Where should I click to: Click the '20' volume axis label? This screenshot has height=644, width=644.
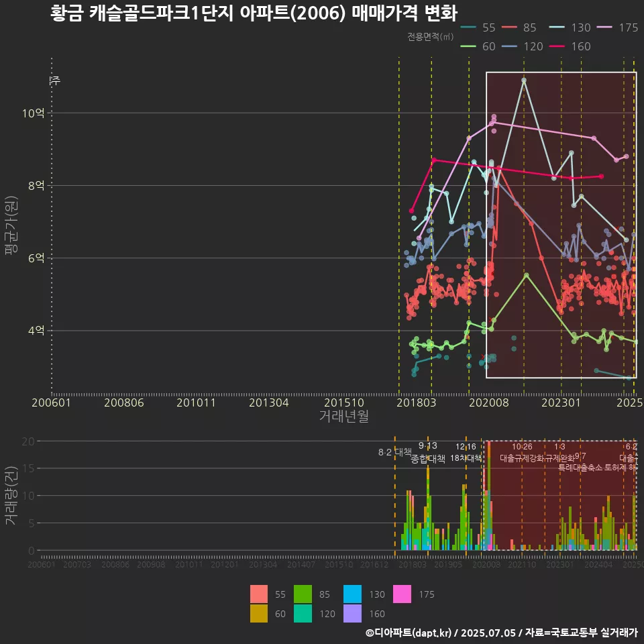(28, 441)
